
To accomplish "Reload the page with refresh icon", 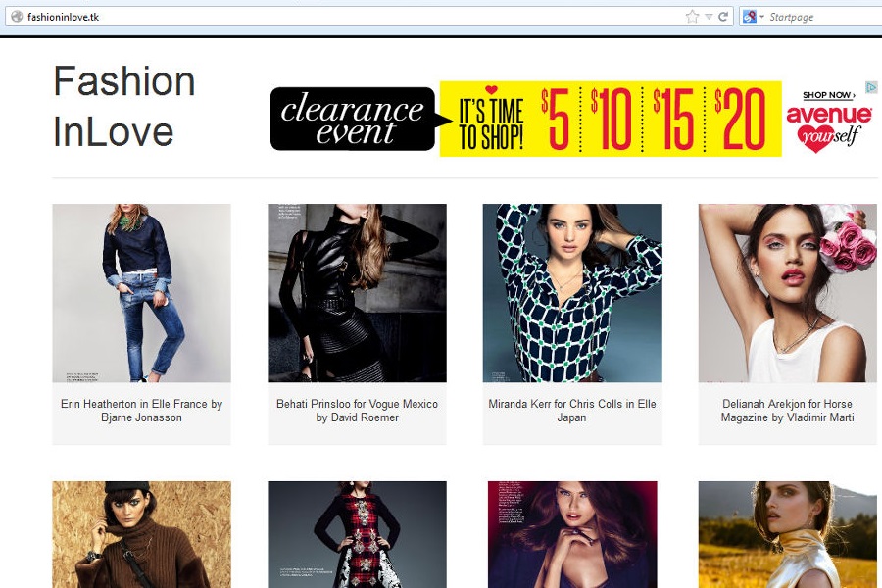I will pos(723,17).
